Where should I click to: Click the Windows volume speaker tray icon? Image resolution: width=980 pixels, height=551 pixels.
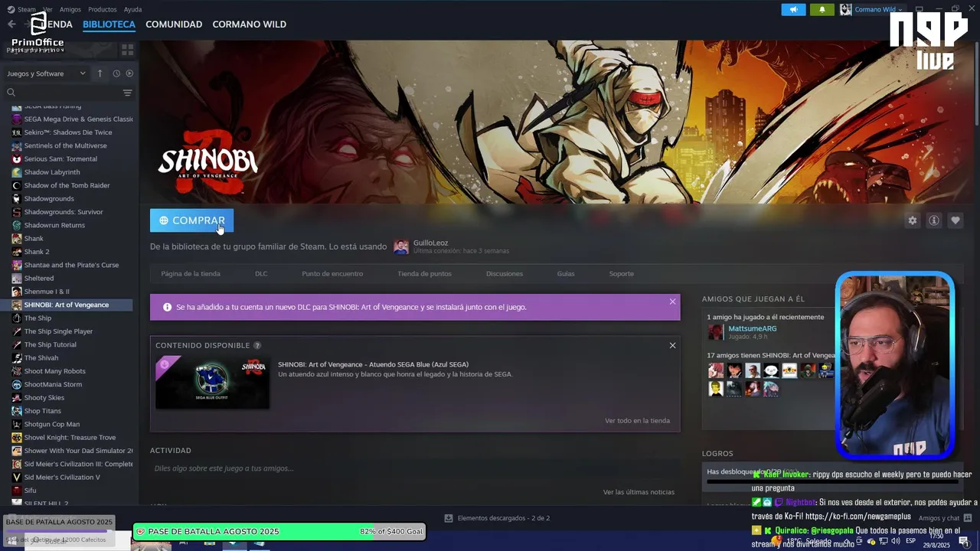tap(895, 541)
